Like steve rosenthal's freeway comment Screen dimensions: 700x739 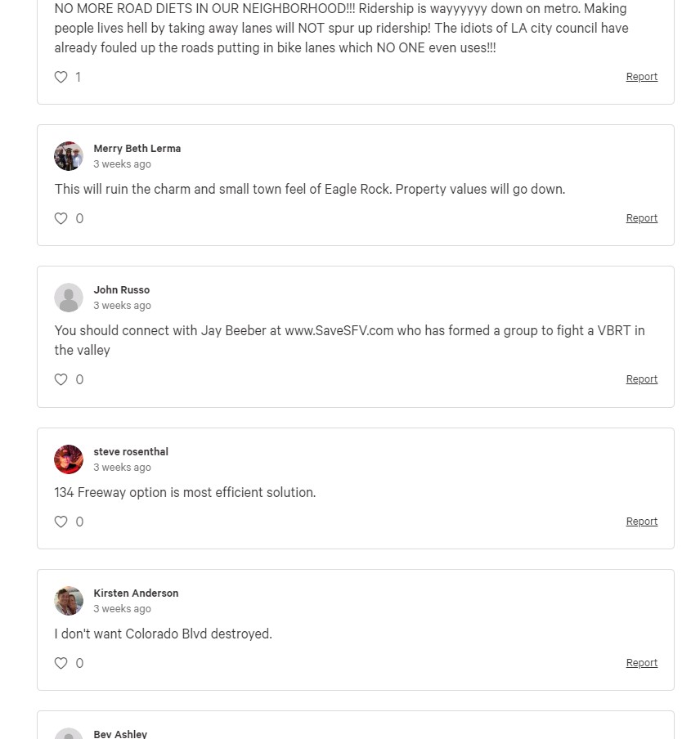[x=61, y=522]
